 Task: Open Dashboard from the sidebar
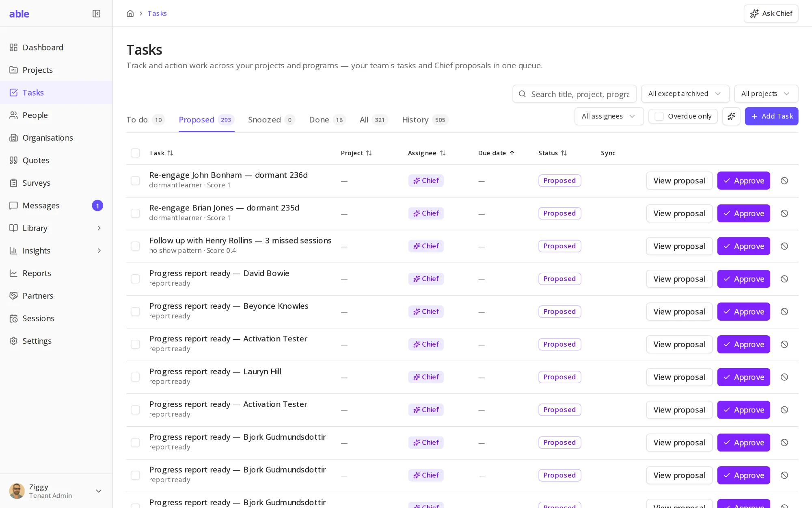(56, 48)
